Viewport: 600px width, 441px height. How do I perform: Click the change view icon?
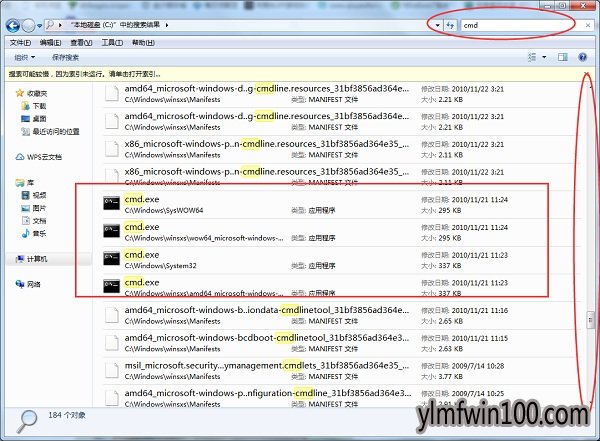(x=532, y=57)
